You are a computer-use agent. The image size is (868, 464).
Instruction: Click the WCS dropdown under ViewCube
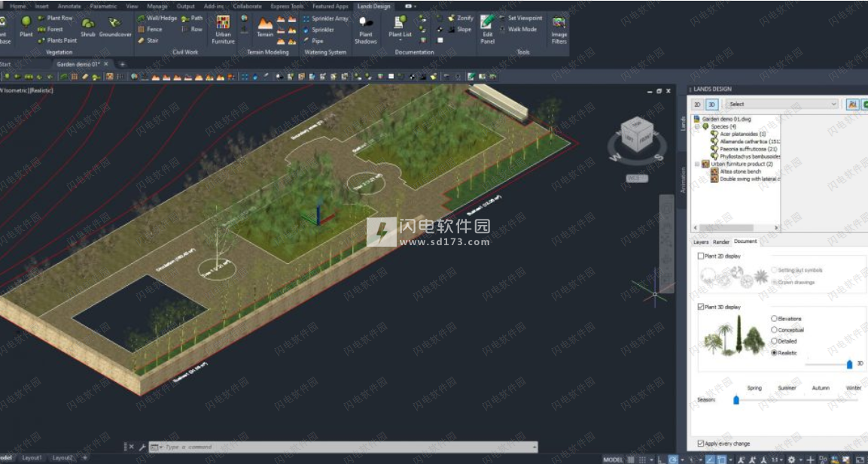pyautogui.click(x=637, y=178)
